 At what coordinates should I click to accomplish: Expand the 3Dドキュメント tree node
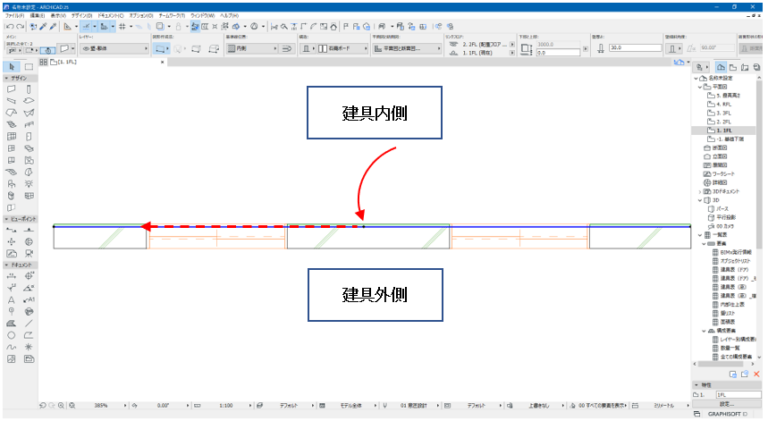pos(700,191)
